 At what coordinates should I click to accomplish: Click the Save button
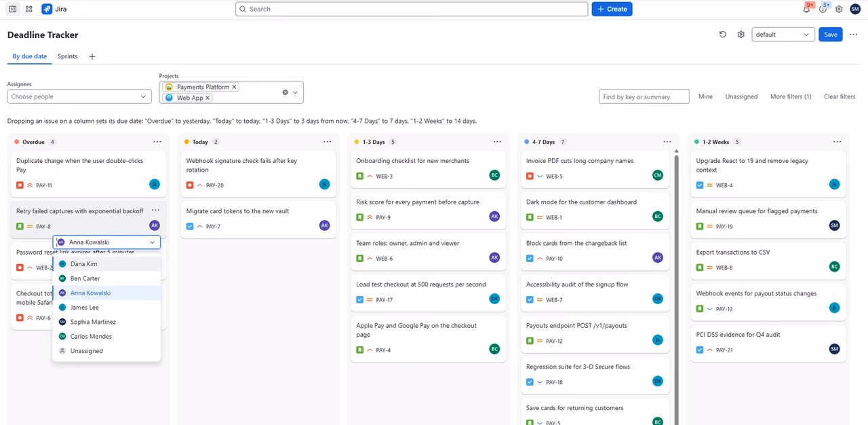click(x=831, y=35)
